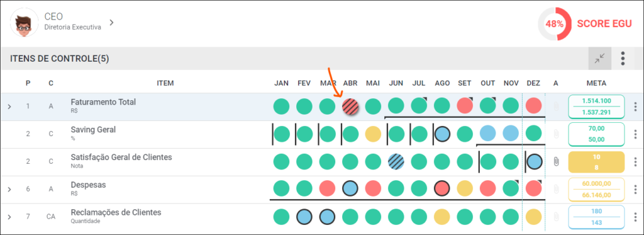
Task: Select the outlined blue FEV circle of Reclamações
Action: click(304, 217)
